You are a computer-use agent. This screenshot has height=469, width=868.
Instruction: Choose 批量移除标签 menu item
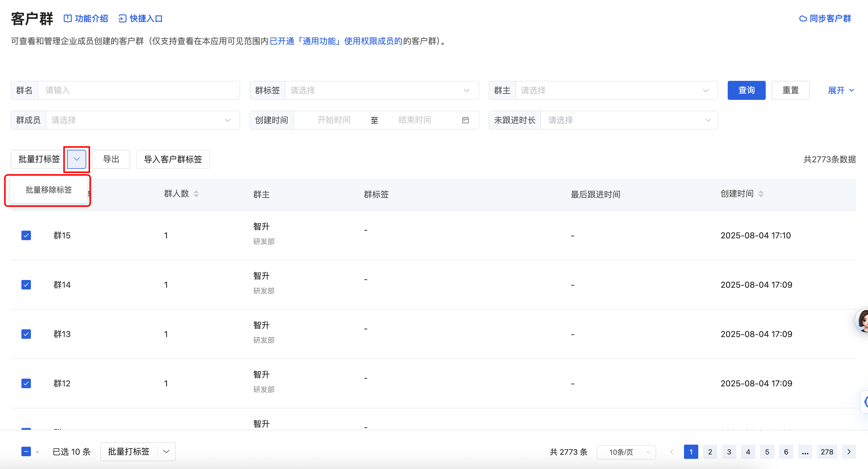(49, 190)
